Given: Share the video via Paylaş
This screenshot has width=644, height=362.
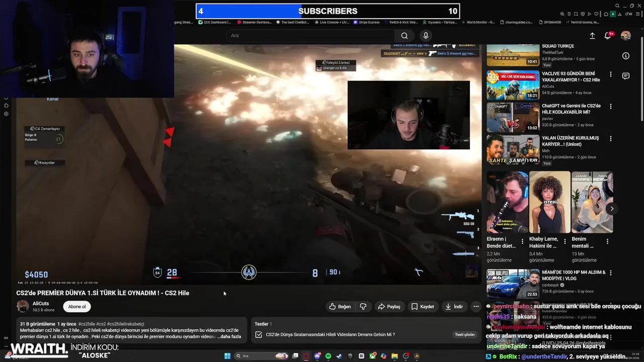Looking at the screenshot, I should pos(389,306).
